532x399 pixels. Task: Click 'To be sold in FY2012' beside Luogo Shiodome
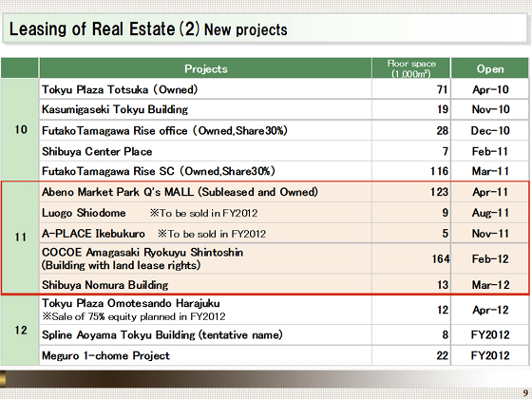(204, 213)
